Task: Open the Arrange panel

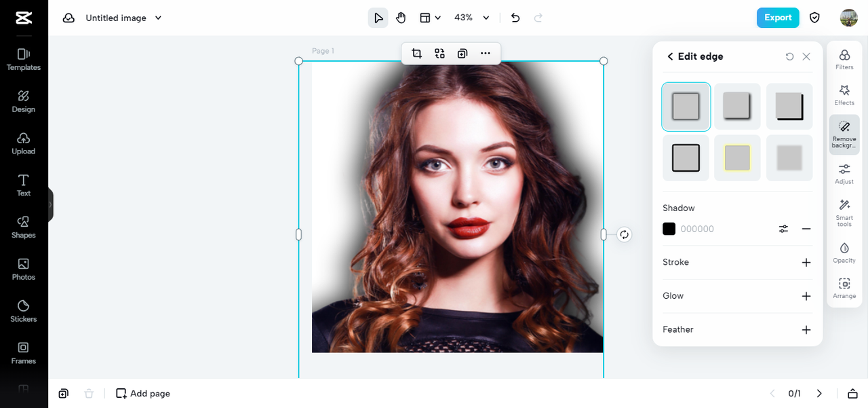Action: (x=844, y=289)
